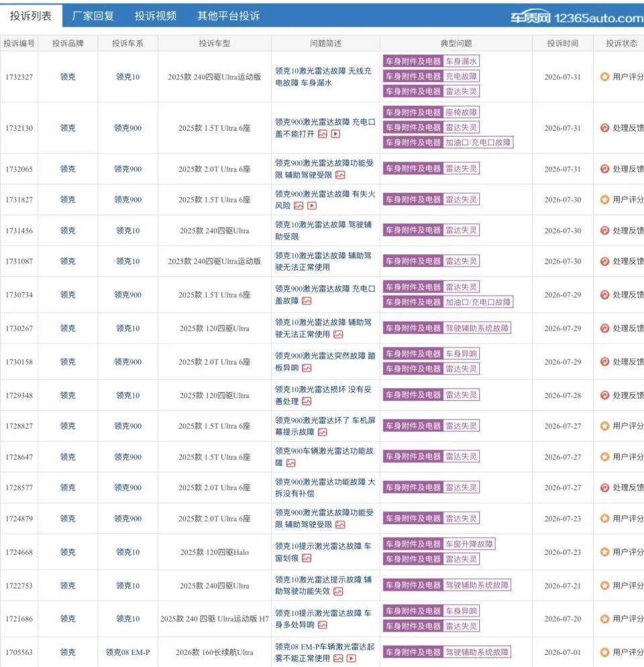This screenshot has width=644, height=667.
Task: Open 领克08 EM-P series link
Action: pyautogui.click(x=127, y=652)
